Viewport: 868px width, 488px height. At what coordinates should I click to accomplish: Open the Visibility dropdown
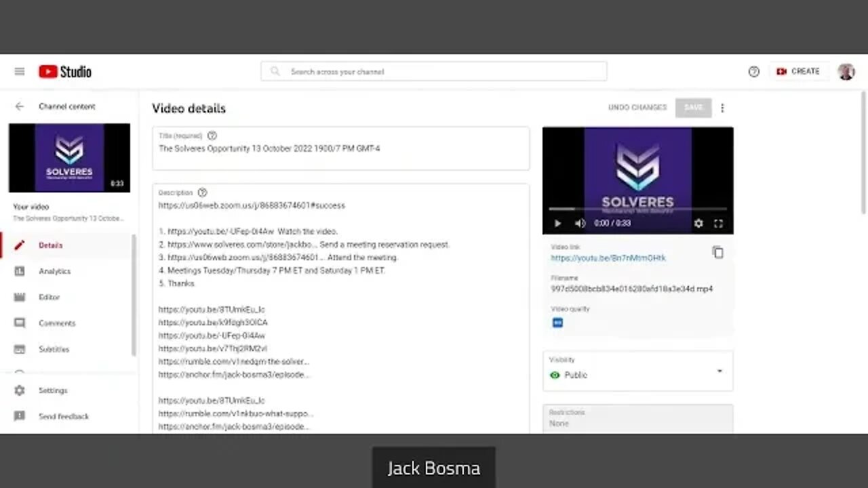637,370
